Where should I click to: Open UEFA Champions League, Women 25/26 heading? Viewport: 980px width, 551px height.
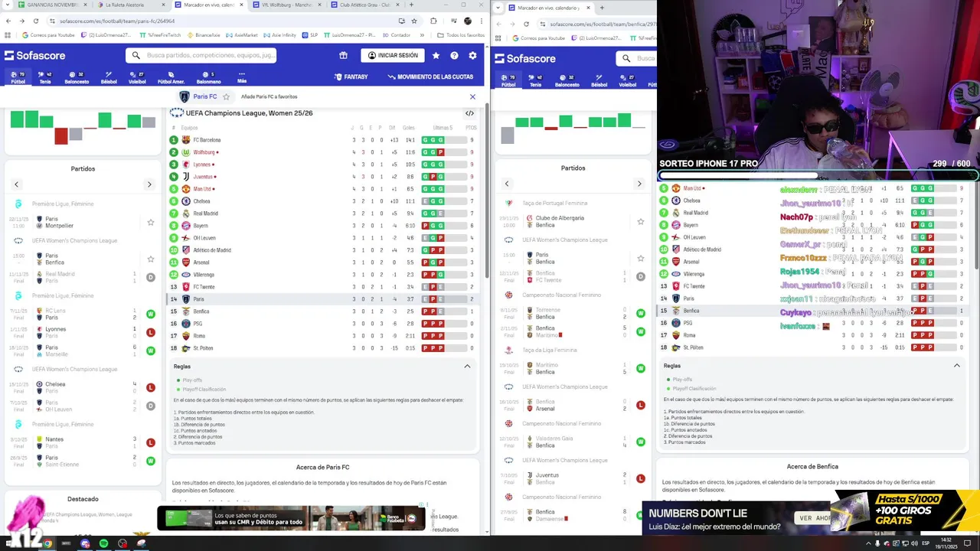click(x=249, y=113)
